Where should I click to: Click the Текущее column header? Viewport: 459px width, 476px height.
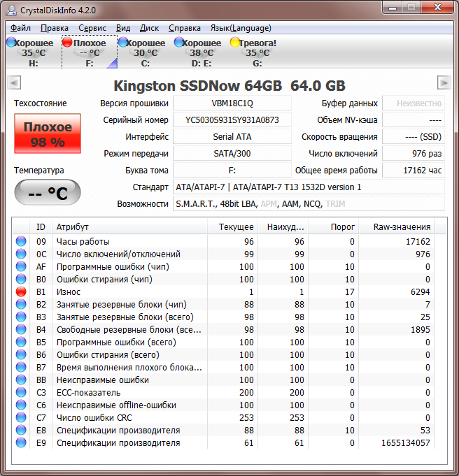click(232, 226)
